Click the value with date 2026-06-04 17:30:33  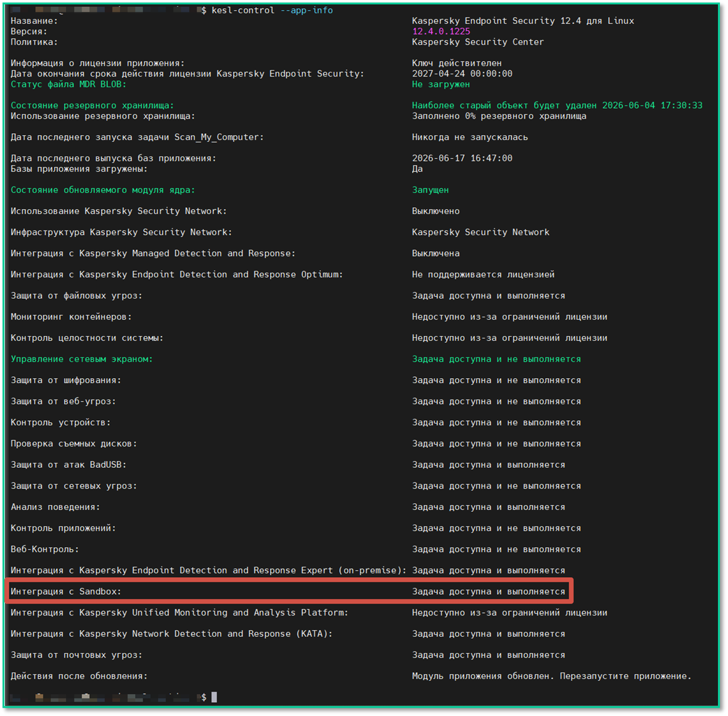[557, 106]
